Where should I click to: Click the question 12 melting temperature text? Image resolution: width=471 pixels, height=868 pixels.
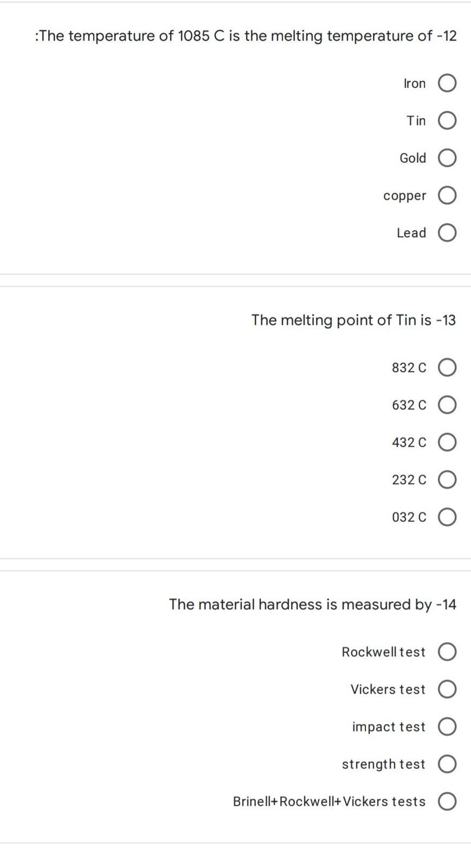(246, 36)
